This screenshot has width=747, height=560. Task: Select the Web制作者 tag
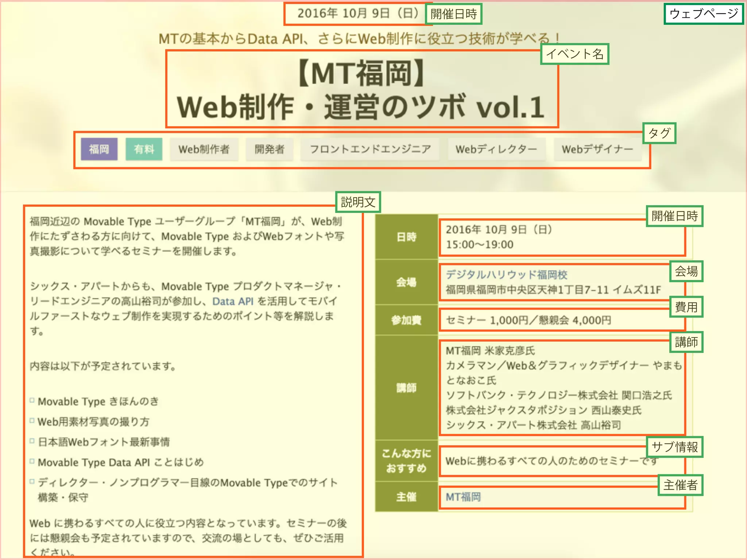tap(204, 149)
